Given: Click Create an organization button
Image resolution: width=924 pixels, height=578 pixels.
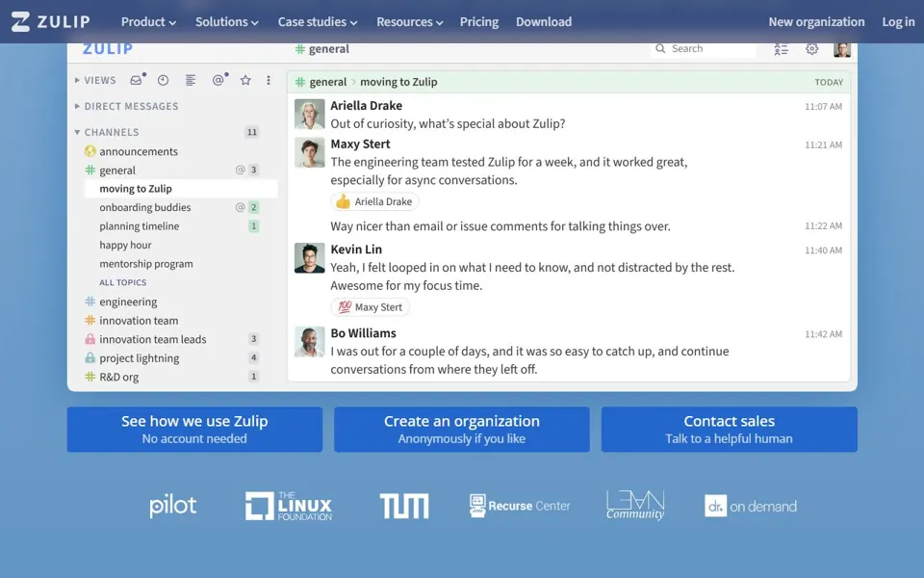Looking at the screenshot, I should [x=462, y=430].
